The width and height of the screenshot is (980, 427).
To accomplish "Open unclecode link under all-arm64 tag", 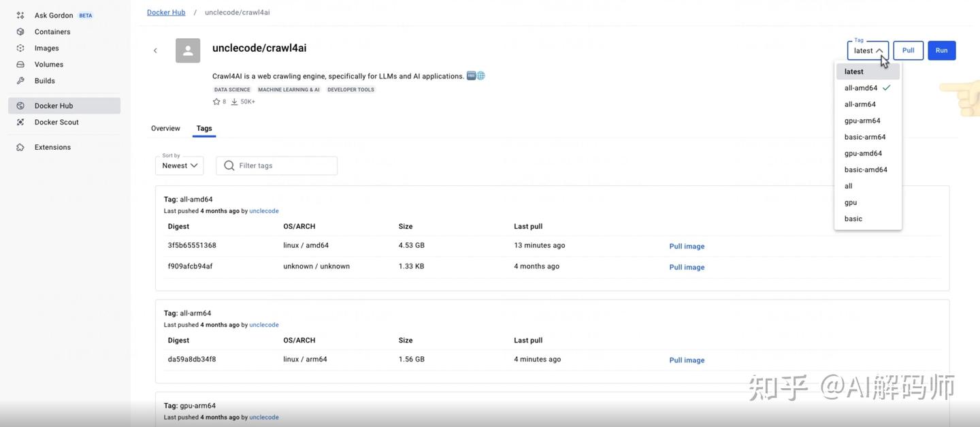I will tap(264, 325).
